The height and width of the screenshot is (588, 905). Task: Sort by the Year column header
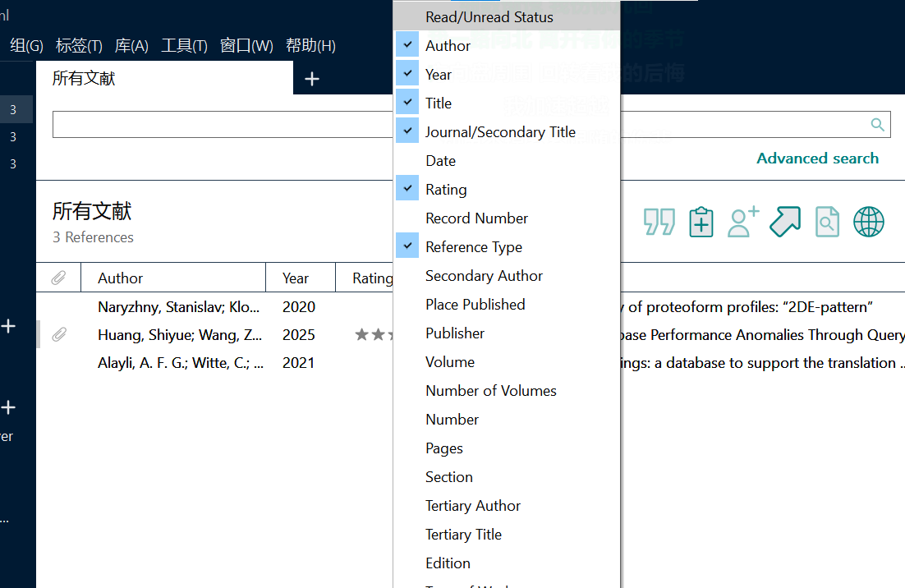tap(300, 278)
